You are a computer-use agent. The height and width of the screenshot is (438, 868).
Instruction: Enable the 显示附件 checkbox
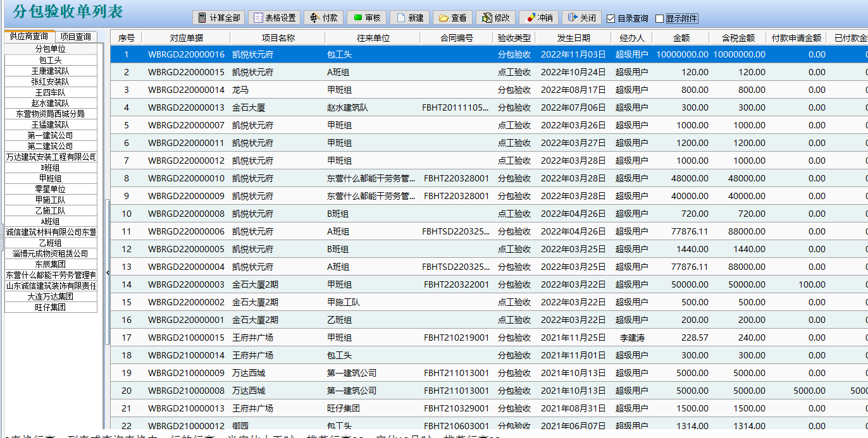pyautogui.click(x=660, y=18)
